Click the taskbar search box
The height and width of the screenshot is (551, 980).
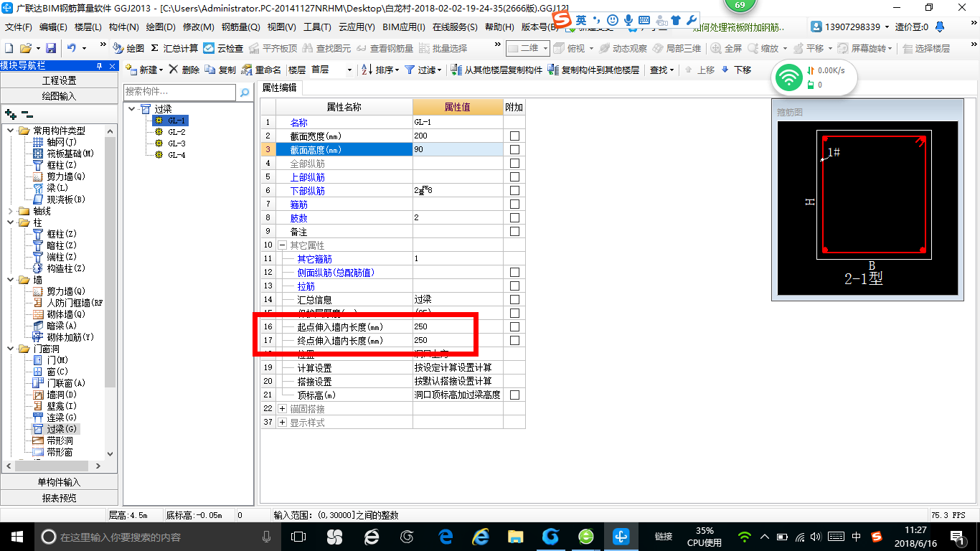156,536
